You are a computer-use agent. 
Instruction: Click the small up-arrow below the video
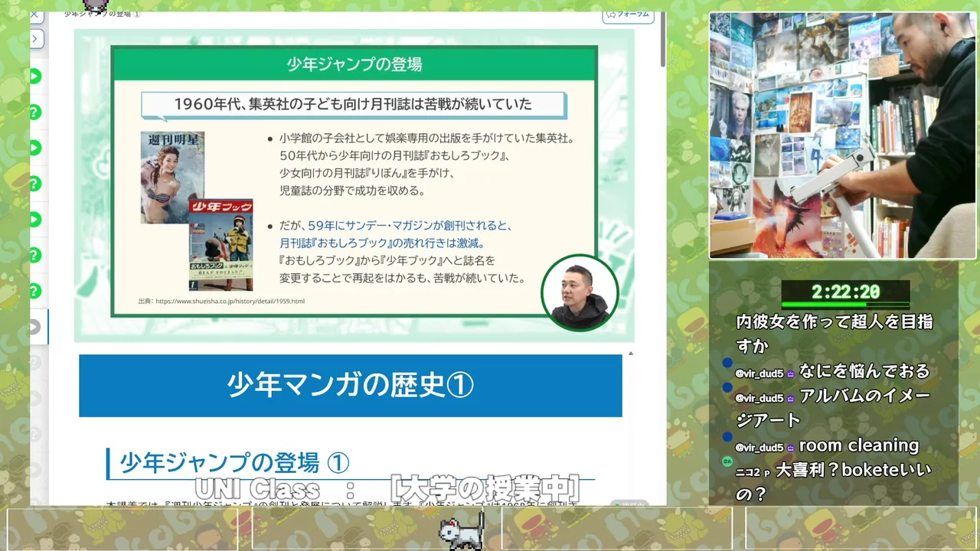(x=631, y=354)
